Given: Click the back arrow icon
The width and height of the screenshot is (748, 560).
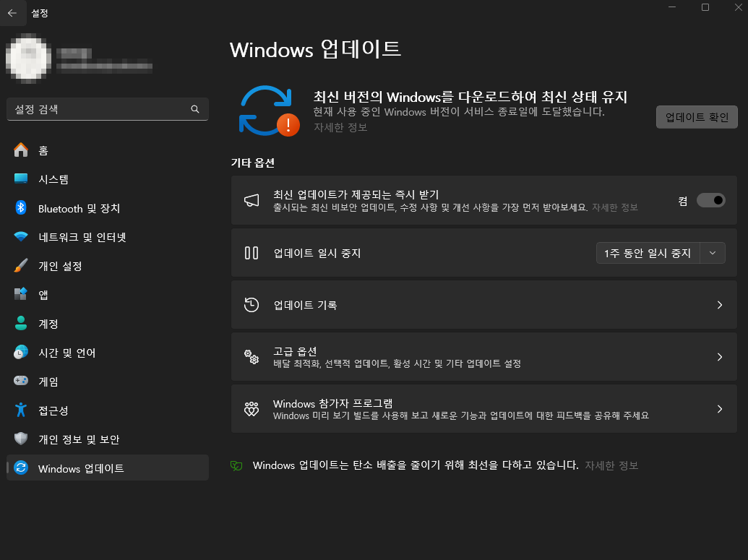Looking at the screenshot, I should pyautogui.click(x=12, y=13).
